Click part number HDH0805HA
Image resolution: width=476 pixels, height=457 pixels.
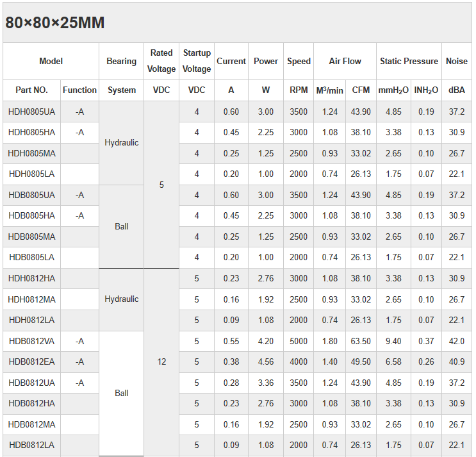coord(32,132)
